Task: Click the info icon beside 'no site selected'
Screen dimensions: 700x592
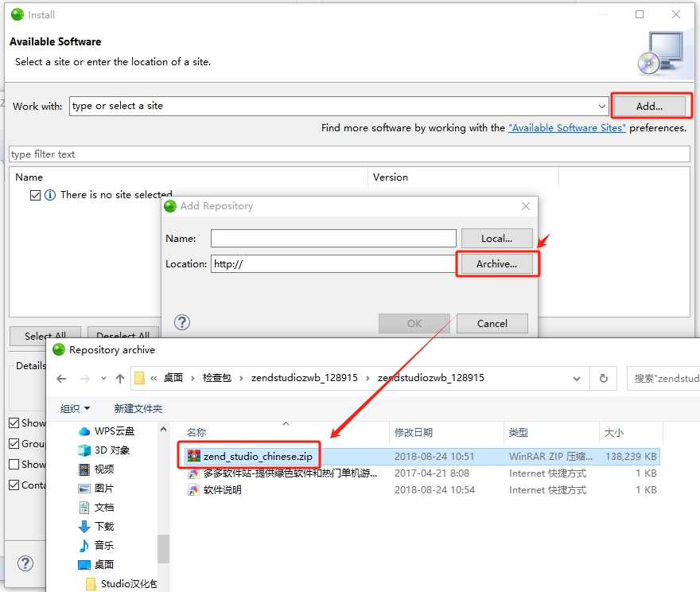Action: pos(50,195)
